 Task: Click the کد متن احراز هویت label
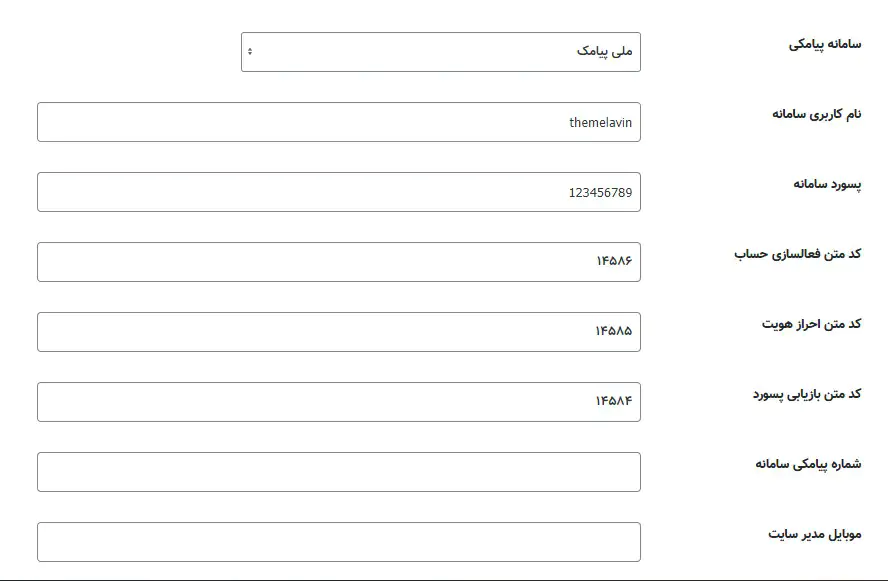click(811, 324)
